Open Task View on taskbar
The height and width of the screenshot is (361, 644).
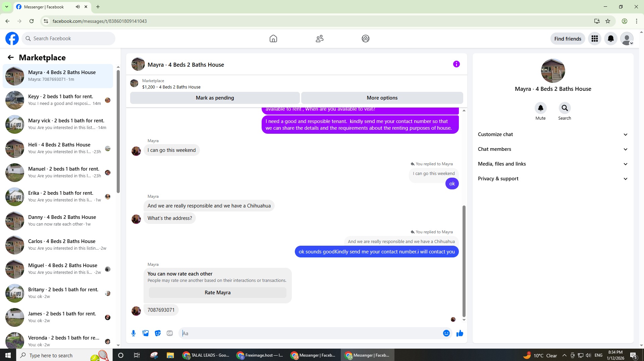(x=137, y=355)
